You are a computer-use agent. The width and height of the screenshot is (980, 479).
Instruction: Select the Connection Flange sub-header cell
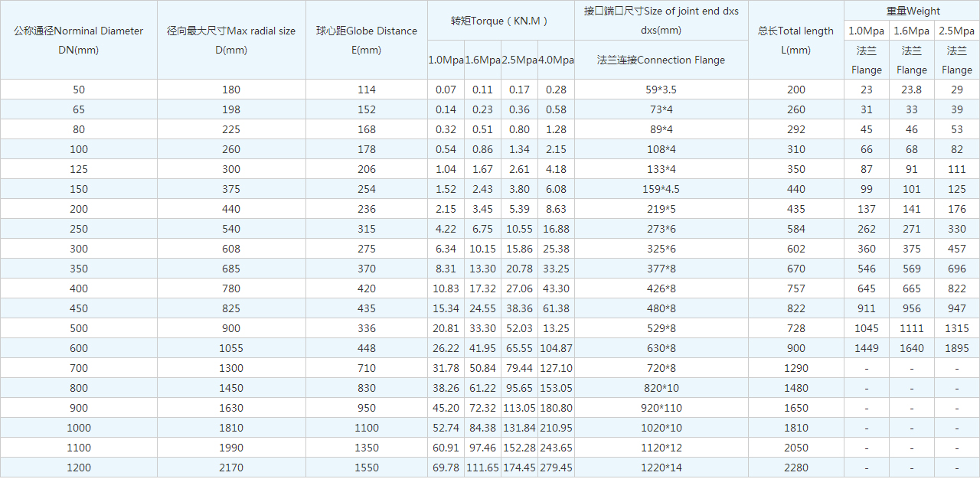661,60
